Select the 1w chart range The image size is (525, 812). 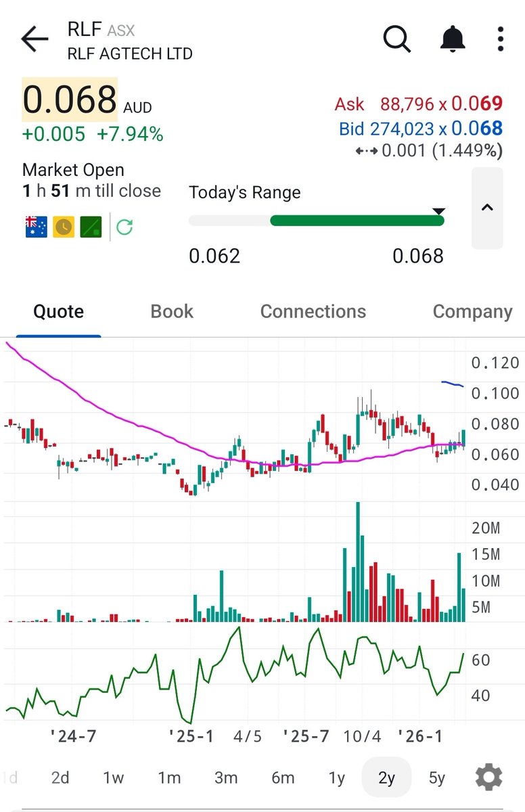113,778
